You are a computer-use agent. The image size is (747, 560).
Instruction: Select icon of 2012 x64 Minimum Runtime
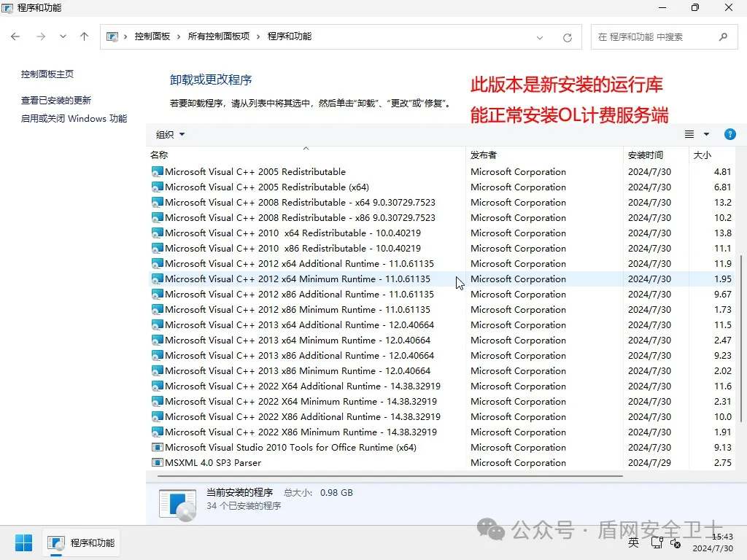(x=158, y=279)
